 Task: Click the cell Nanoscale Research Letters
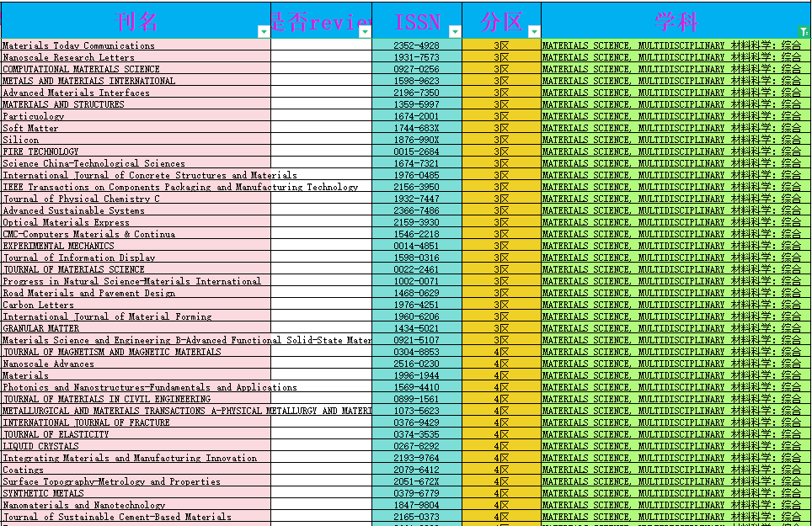[x=136, y=57]
